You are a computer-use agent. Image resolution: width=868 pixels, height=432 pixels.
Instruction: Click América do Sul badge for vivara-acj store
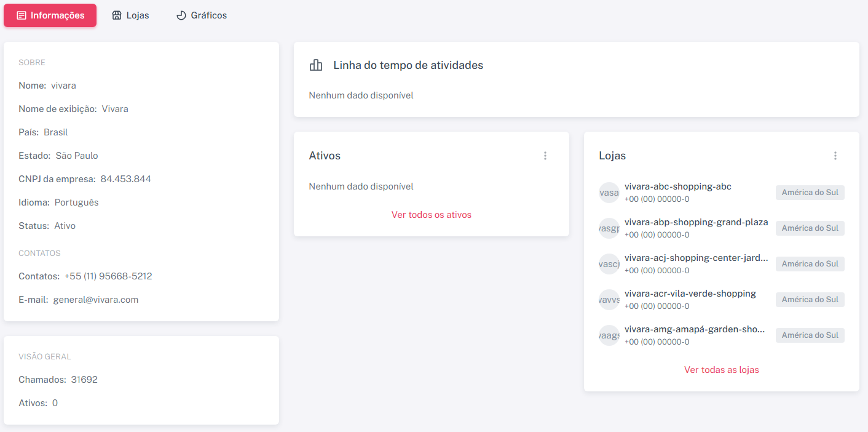tap(810, 264)
